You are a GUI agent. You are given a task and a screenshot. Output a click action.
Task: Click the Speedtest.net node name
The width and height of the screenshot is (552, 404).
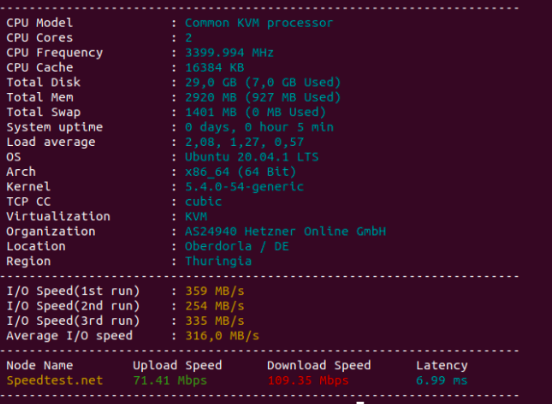pos(55,380)
